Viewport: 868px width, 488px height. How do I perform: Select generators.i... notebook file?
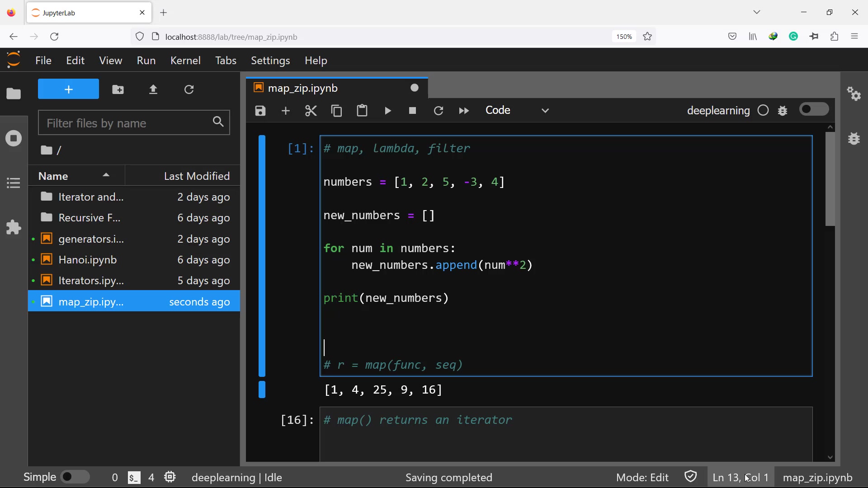click(134, 239)
